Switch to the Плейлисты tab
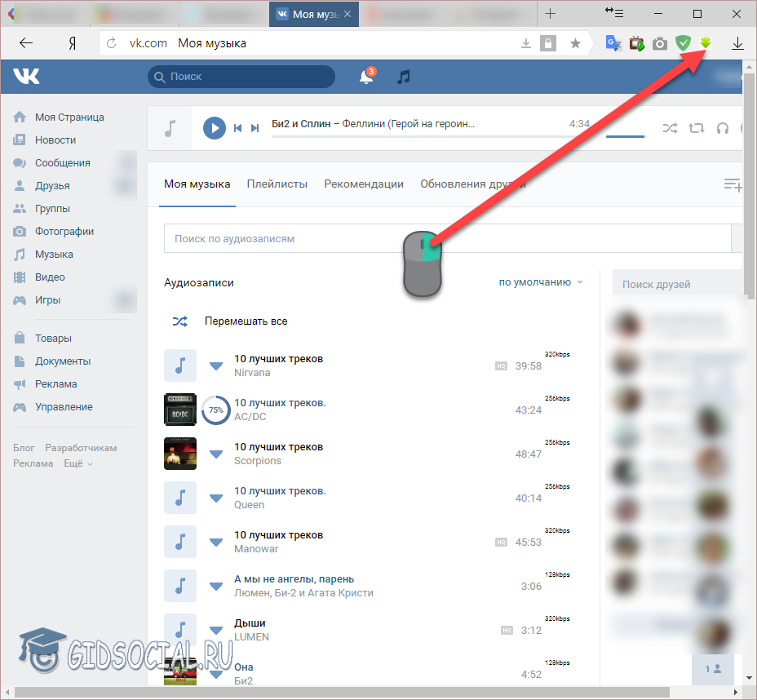This screenshot has width=757, height=700. [277, 184]
